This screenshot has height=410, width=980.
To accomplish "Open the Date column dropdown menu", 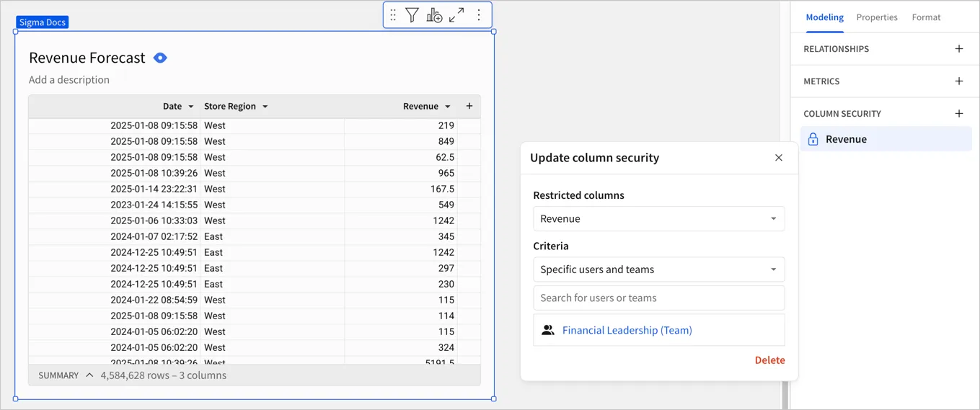I will tap(191, 107).
